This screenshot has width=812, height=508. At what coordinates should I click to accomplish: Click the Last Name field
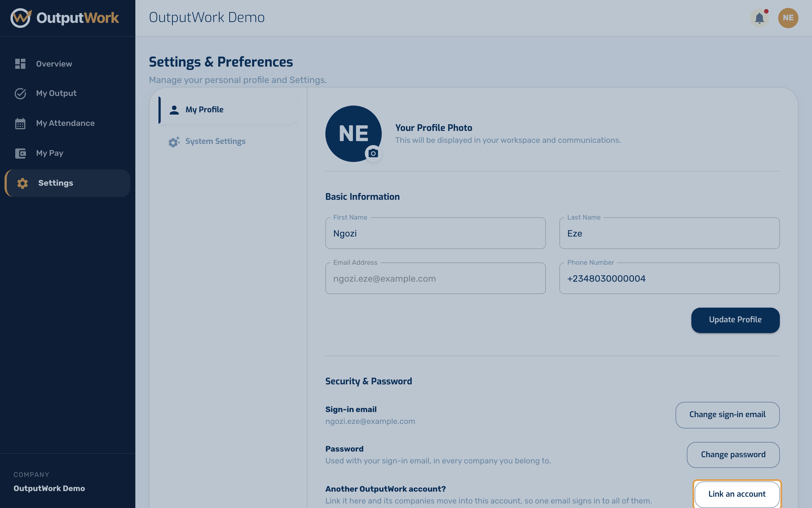point(669,233)
